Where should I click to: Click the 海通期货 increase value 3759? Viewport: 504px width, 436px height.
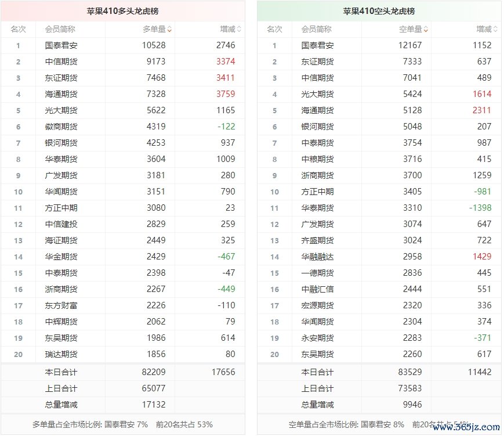(x=225, y=94)
